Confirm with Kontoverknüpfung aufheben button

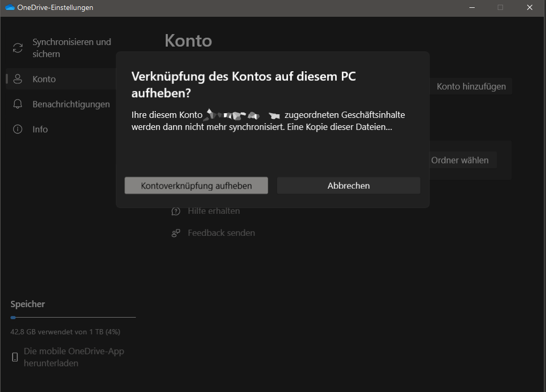click(196, 186)
